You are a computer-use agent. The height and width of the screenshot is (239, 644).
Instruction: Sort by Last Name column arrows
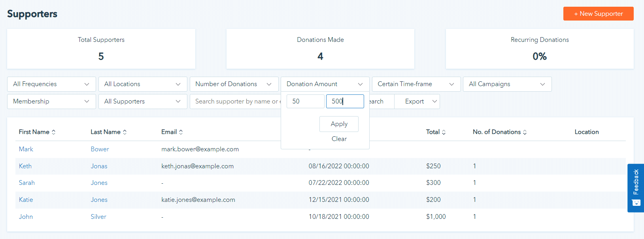pos(125,132)
